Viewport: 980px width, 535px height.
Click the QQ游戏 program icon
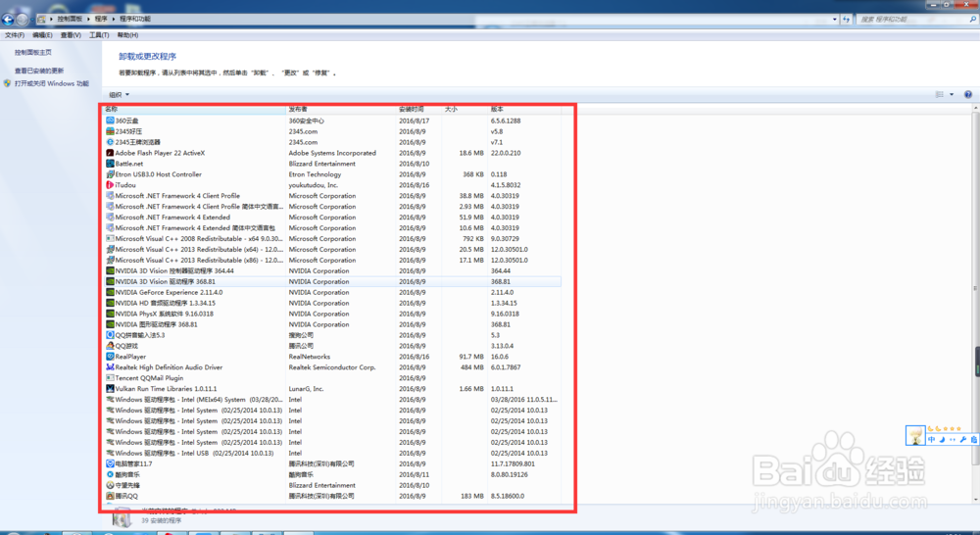pyautogui.click(x=110, y=346)
